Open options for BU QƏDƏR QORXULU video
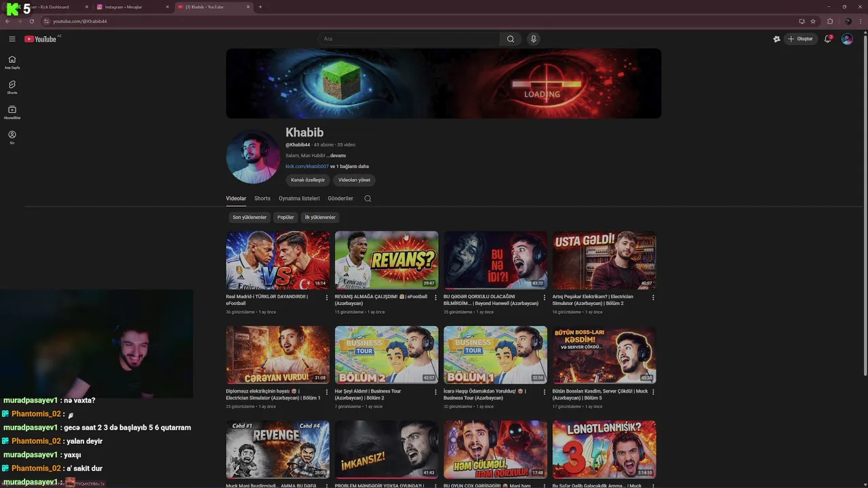Screen dimensions: 868x488 [544, 298]
